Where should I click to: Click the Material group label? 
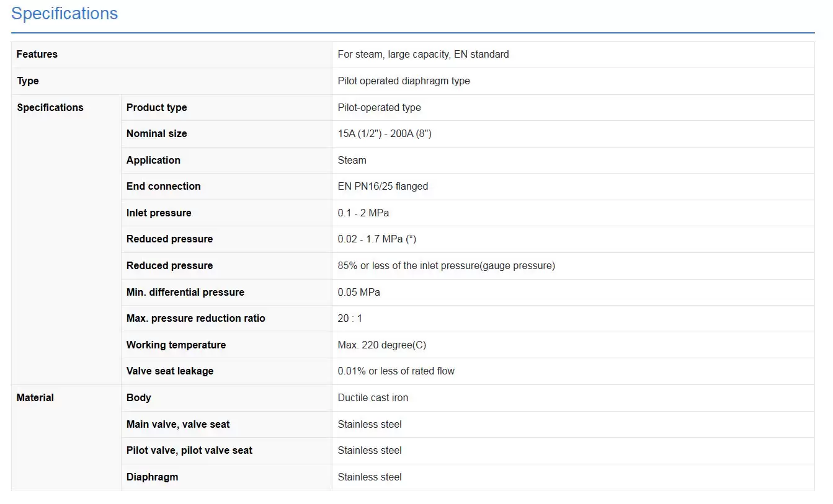[35, 398]
